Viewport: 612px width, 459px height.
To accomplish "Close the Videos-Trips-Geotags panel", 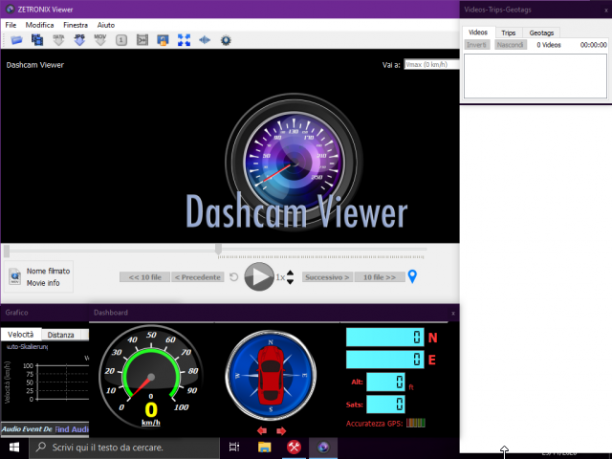I will (x=606, y=11).
